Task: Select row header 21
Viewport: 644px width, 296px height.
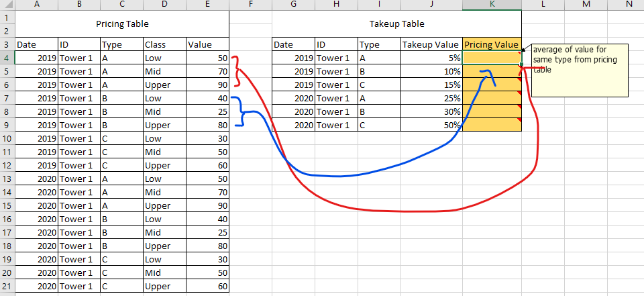Action: 7,286
